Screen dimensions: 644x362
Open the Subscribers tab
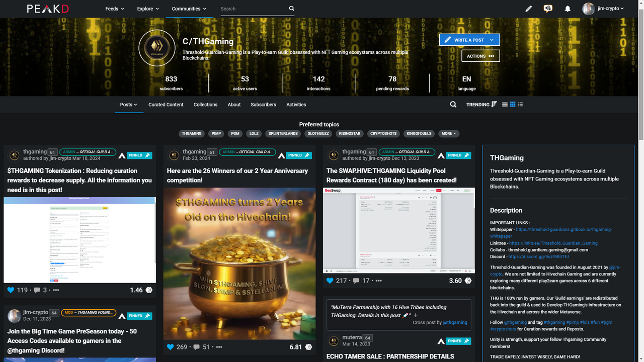(263, 105)
